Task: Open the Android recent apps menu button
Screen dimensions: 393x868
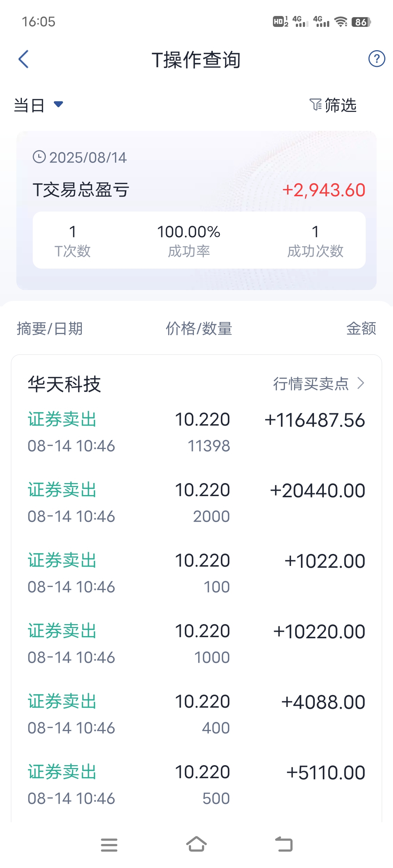Action: (x=109, y=845)
